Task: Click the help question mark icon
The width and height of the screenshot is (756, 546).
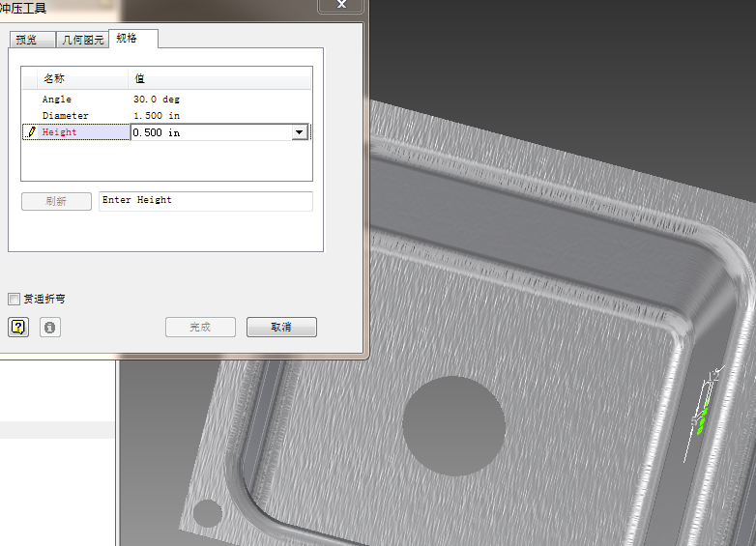Action: pos(18,328)
